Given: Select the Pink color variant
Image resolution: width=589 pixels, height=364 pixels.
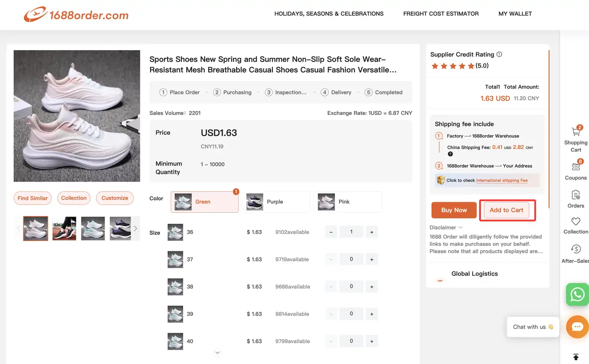Looking at the screenshot, I should [x=347, y=202].
